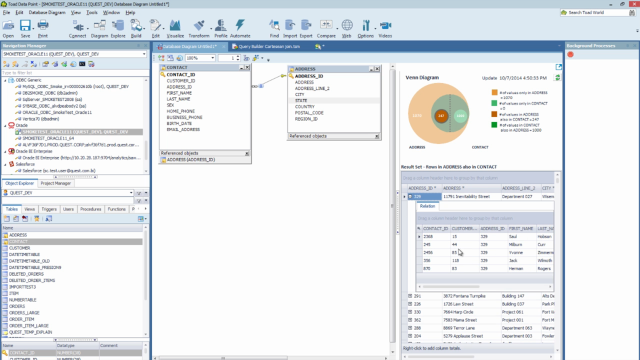640x360 pixels.
Task: Click the Find toolbar icon
Action: pyautogui.click(x=274, y=29)
